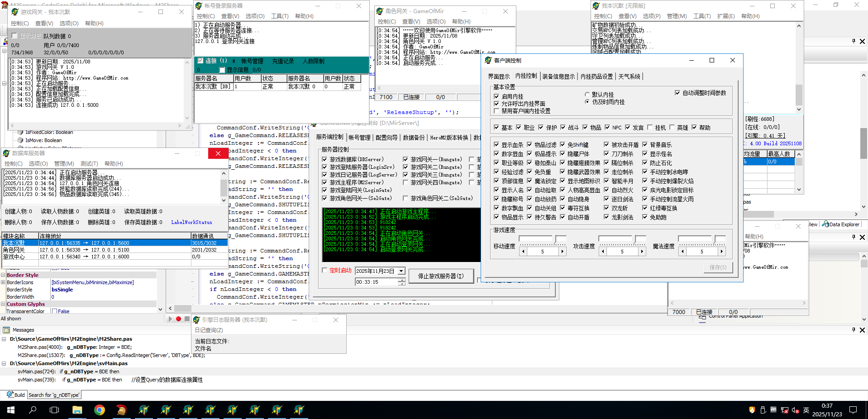
Task: Open the startup date dropdown 2025年11月23日
Action: pyautogui.click(x=401, y=271)
